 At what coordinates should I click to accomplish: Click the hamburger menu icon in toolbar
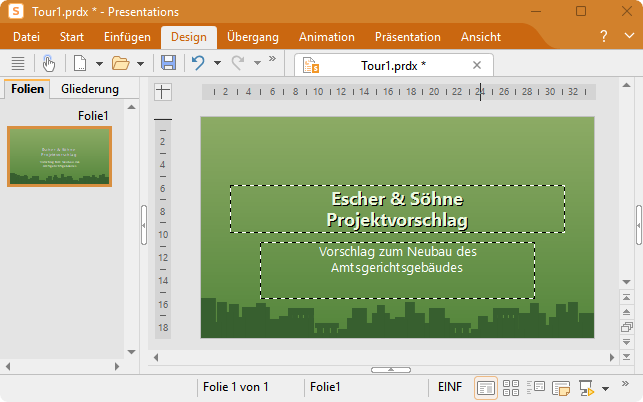18,63
